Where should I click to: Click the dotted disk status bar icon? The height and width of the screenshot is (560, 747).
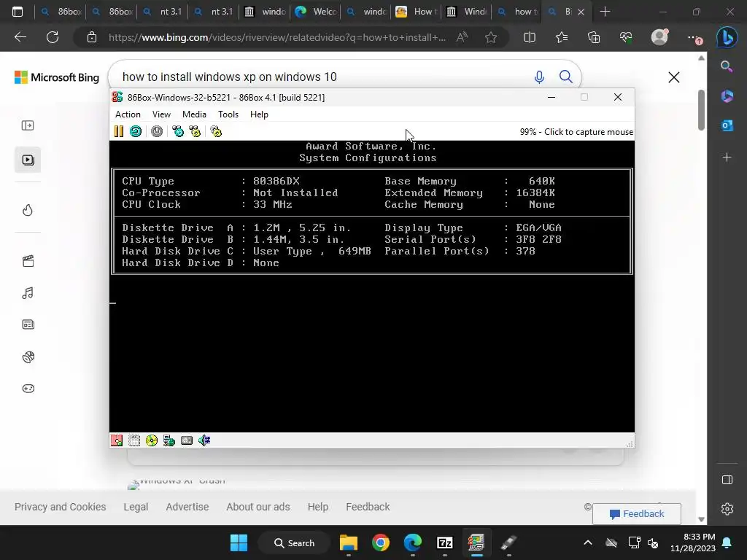pyautogui.click(x=134, y=440)
